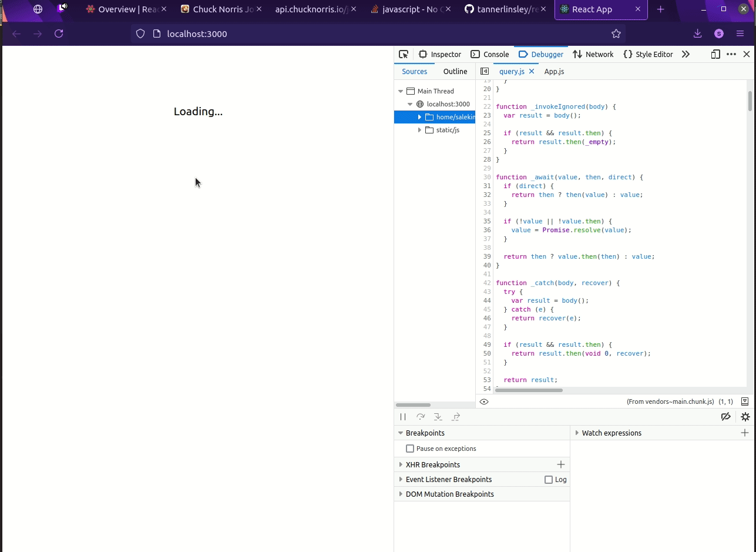The width and height of the screenshot is (756, 552).
Task: Select the element picker tool in DevTools
Action: tap(404, 54)
